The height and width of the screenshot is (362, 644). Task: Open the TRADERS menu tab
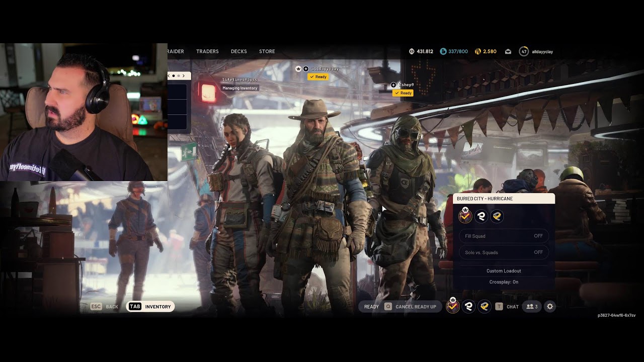[207, 51]
